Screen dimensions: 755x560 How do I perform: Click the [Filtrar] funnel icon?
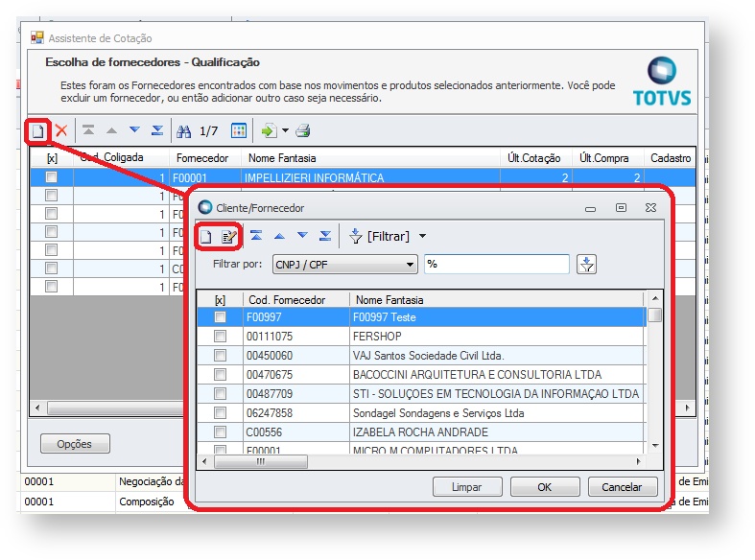coord(356,236)
